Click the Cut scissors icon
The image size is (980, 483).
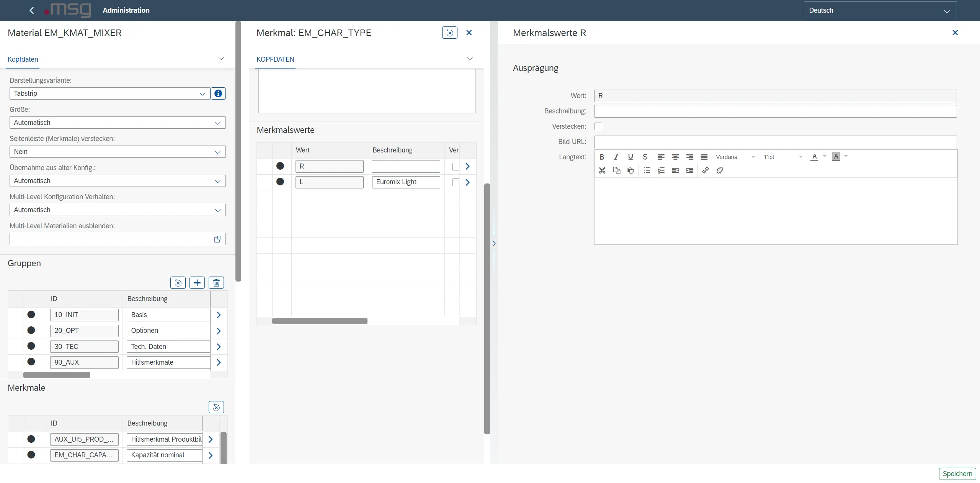click(x=602, y=170)
